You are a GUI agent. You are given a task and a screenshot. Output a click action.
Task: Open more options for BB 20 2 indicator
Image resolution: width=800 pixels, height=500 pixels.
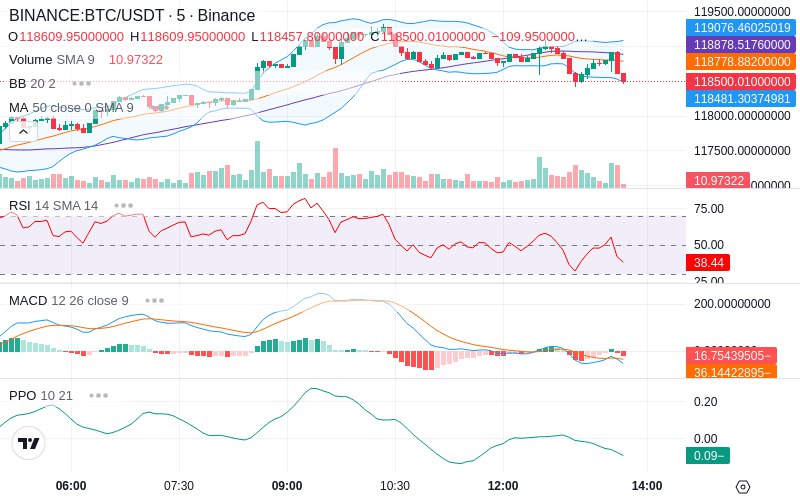coord(82,83)
